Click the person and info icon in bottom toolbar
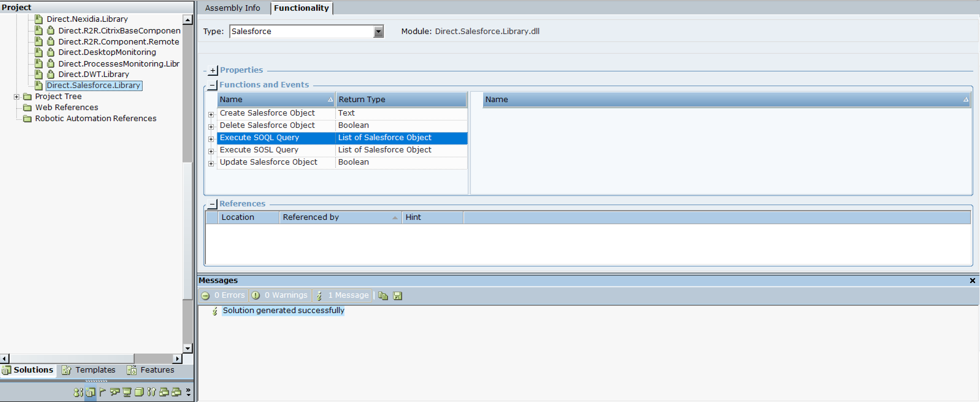This screenshot has width=980, height=402. [78, 392]
